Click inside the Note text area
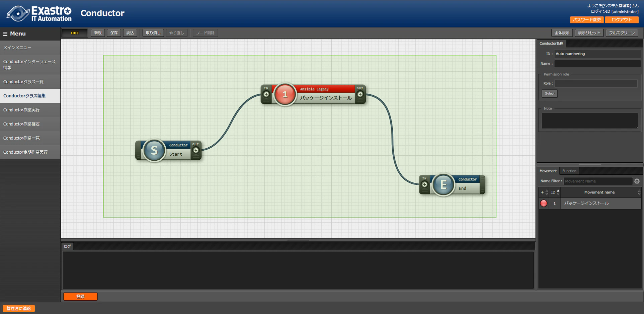 (590, 121)
